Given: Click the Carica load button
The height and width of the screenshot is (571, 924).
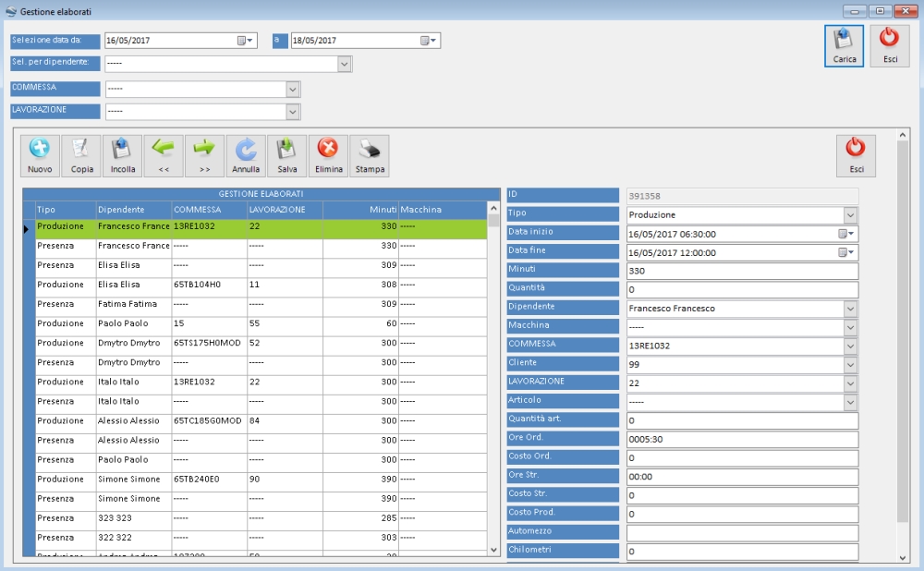Looking at the screenshot, I should [x=844, y=46].
